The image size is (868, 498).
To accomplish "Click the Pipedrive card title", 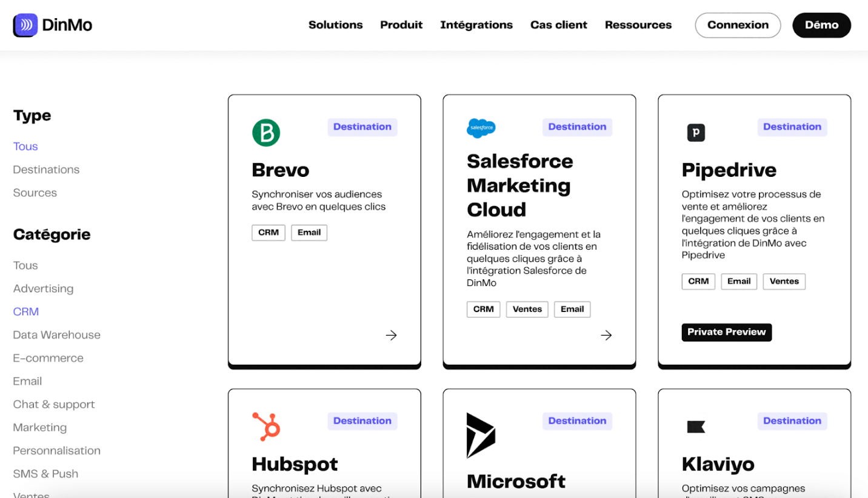I will pos(729,170).
